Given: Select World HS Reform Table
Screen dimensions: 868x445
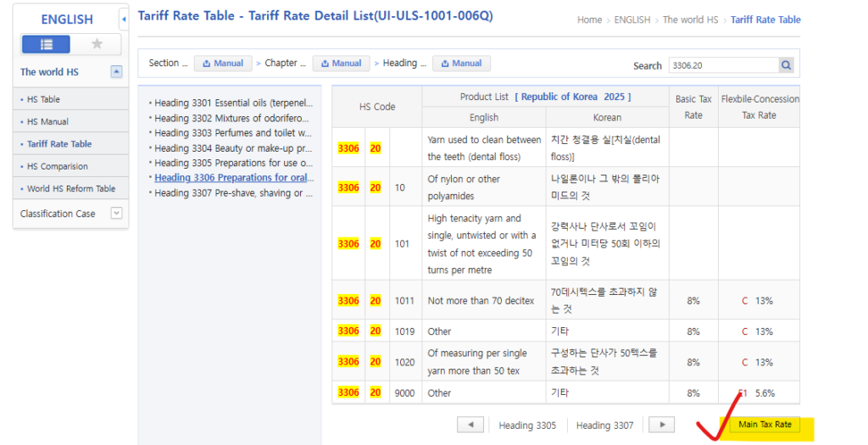Looking at the screenshot, I should (70, 189).
